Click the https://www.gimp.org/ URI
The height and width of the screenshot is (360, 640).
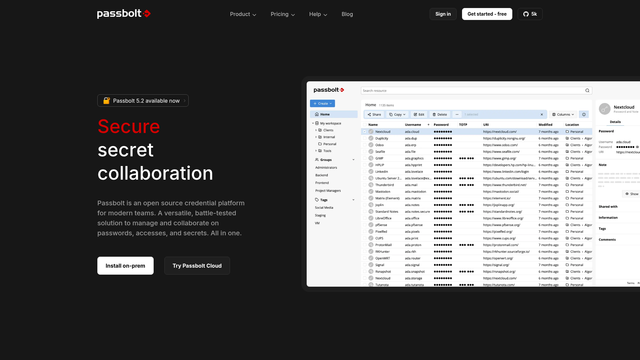[499, 158]
